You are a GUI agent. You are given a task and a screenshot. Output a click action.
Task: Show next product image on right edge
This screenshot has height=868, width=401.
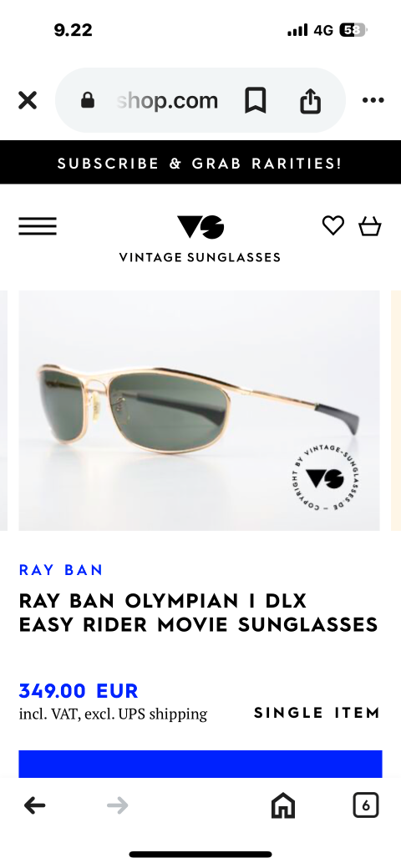[x=395, y=411]
